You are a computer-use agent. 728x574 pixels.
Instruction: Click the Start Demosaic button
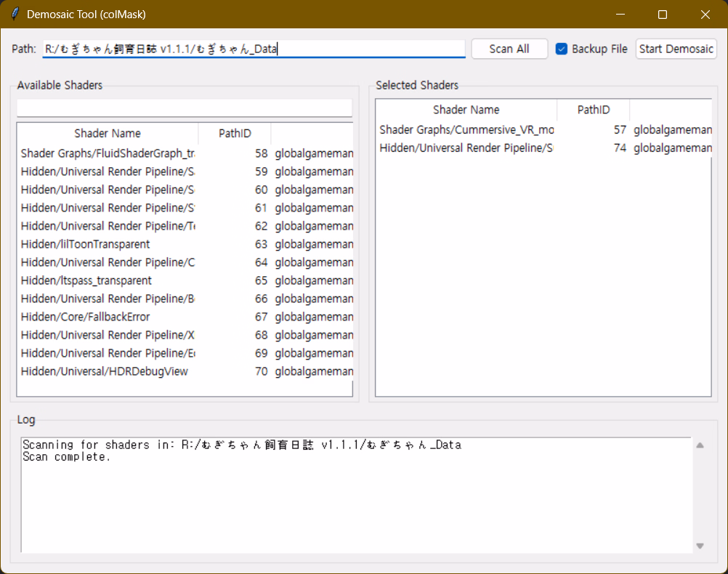point(676,49)
